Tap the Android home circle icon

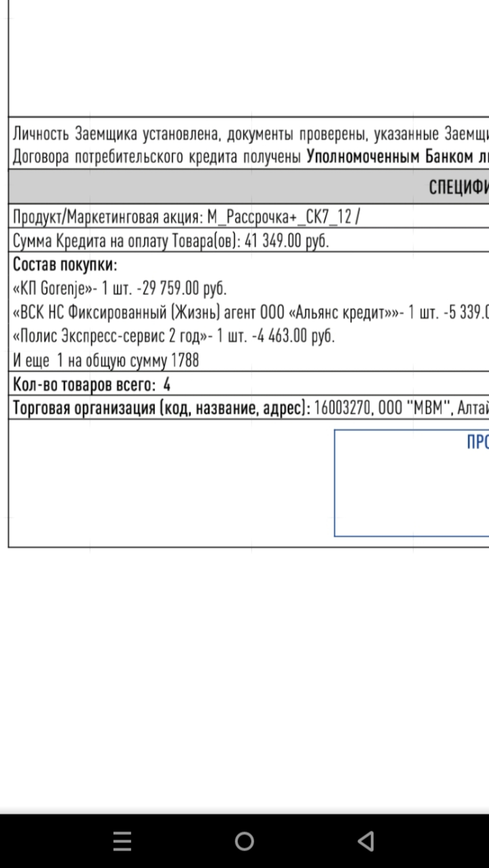tap(244, 841)
